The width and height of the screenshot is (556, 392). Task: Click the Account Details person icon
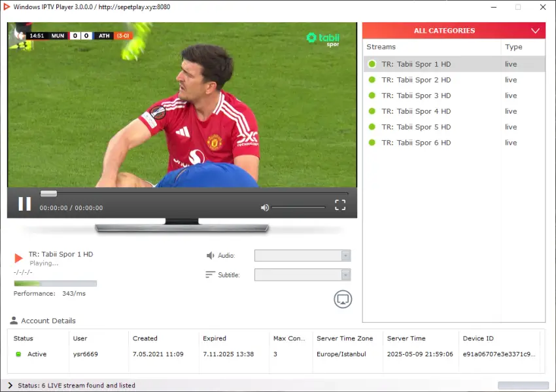[14, 321]
